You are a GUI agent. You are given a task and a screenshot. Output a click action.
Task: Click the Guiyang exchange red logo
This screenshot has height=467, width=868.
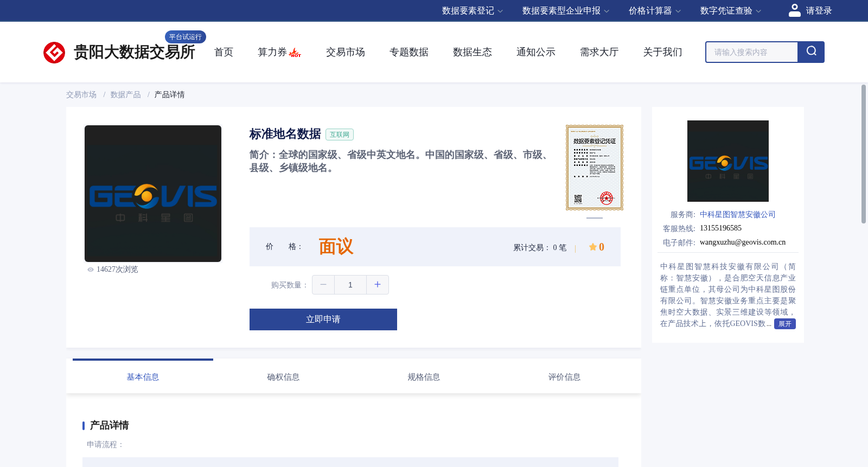pos(54,53)
